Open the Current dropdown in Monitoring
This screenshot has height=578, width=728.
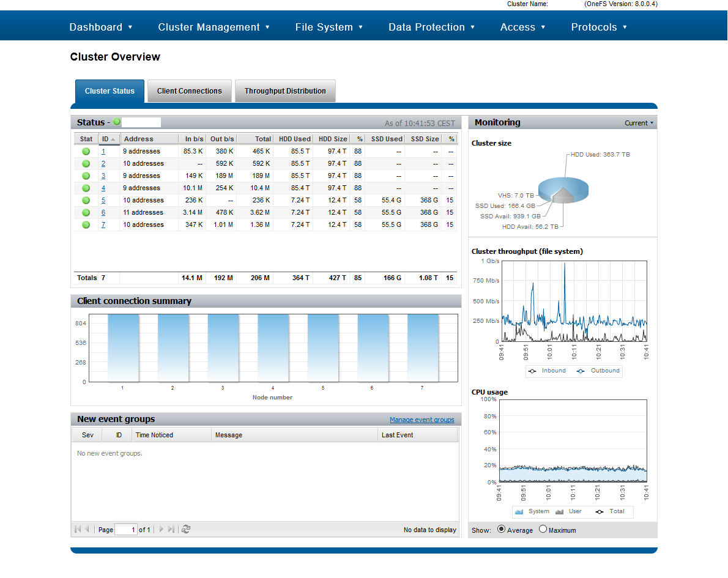point(639,123)
